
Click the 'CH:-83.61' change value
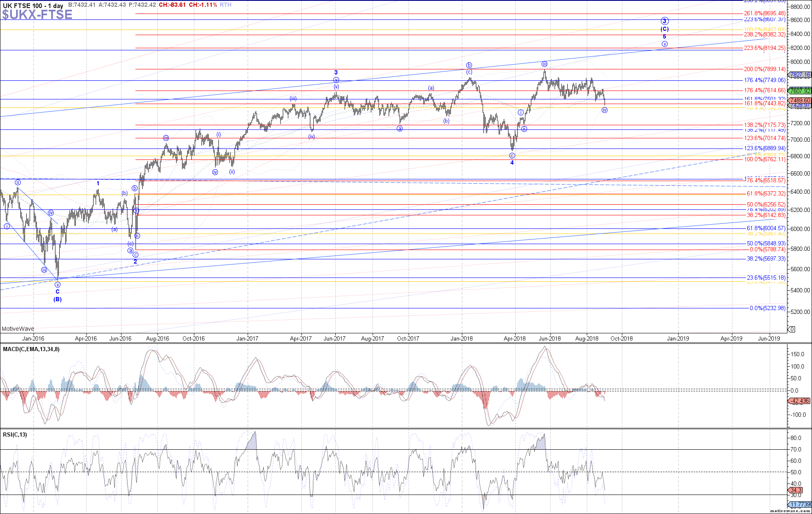tap(172, 5)
